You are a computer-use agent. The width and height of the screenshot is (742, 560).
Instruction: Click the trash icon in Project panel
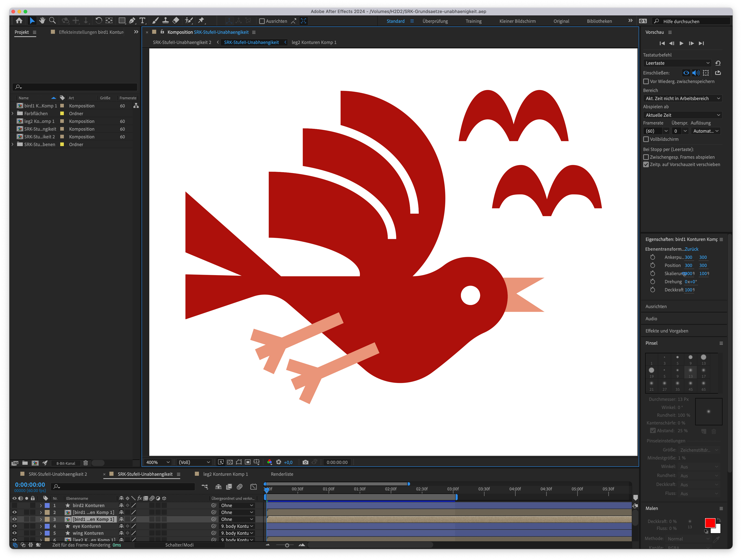pos(86,463)
